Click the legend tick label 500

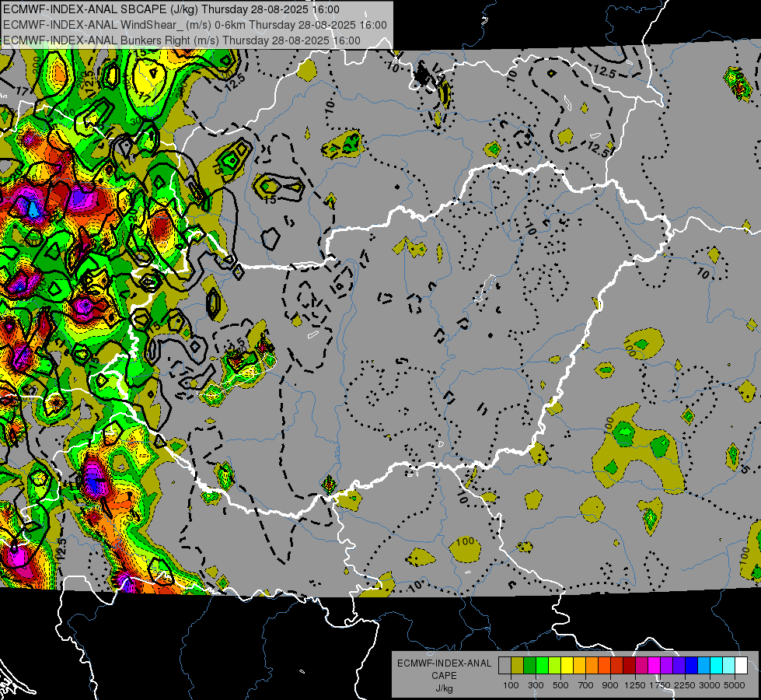point(560,685)
